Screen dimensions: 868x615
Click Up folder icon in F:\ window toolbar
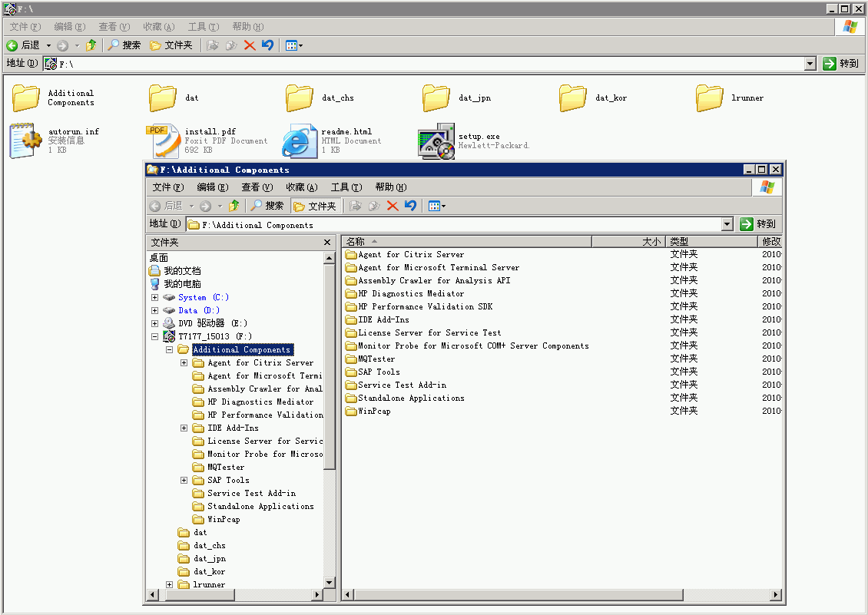point(91,45)
